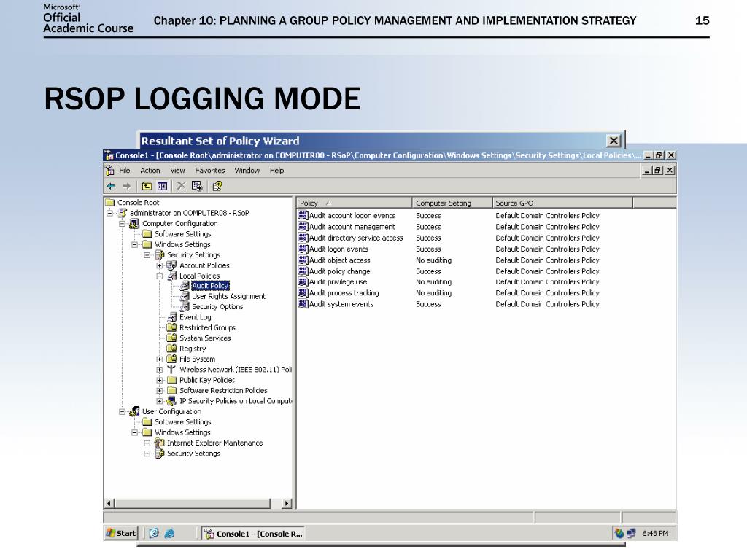Click the Audit system events policy icon
This screenshot has width=747, height=560.
303,304
